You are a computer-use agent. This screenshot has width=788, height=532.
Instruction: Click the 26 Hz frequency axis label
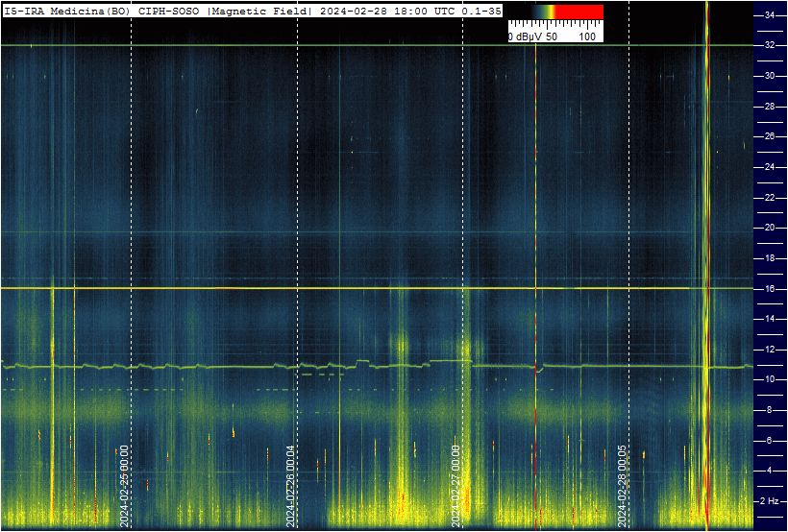click(x=770, y=136)
